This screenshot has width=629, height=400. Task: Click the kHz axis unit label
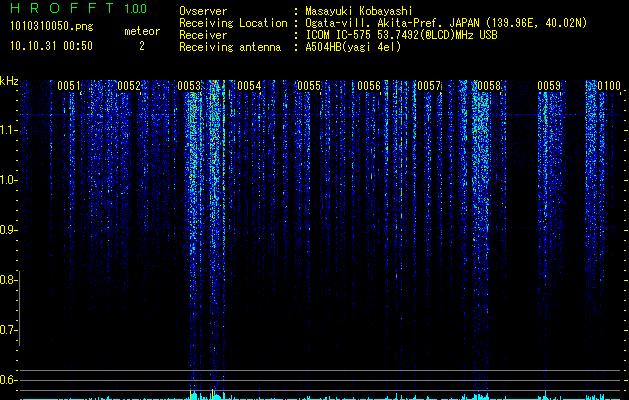(x=9, y=81)
